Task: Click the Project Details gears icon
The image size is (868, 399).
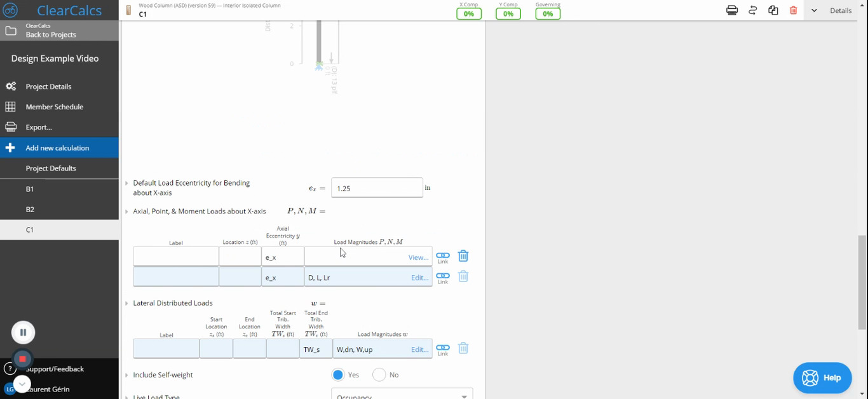Action: coord(11,86)
